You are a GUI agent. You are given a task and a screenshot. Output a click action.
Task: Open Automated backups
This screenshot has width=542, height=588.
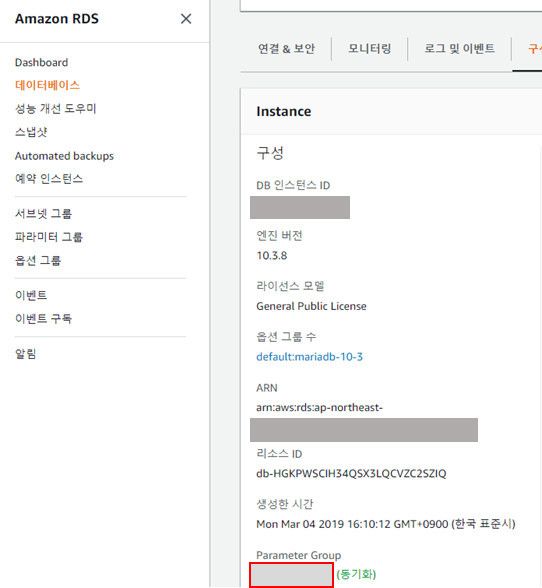(x=64, y=156)
